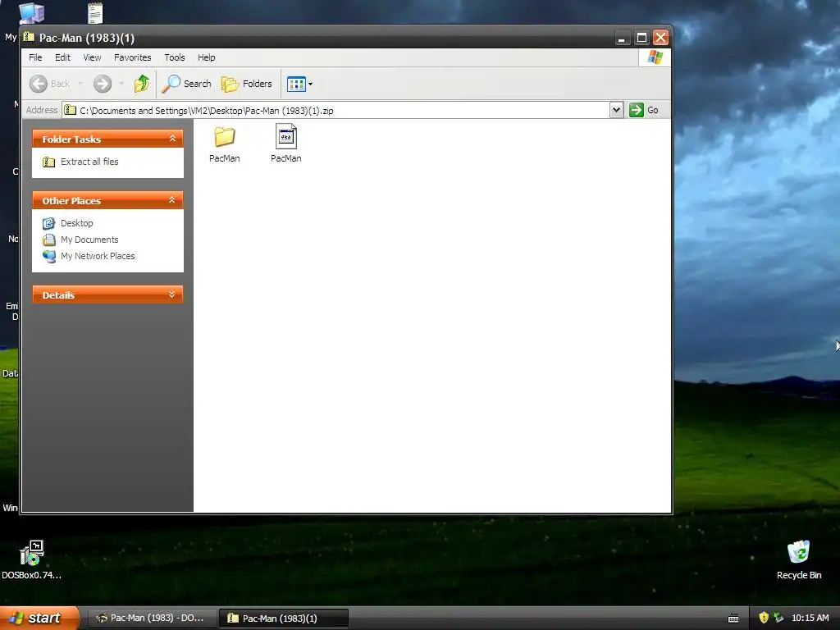This screenshot has height=630, width=840.
Task: Click the address bar zip folder icon
Action: [71, 110]
